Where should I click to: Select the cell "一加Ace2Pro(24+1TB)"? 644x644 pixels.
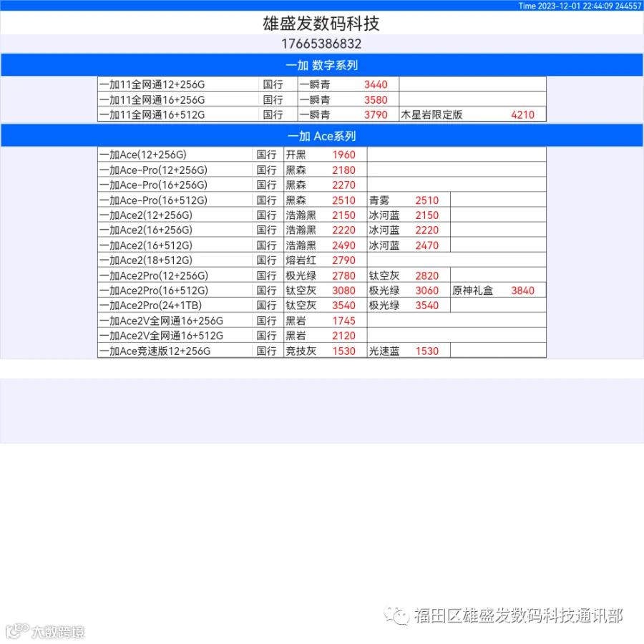[150, 306]
